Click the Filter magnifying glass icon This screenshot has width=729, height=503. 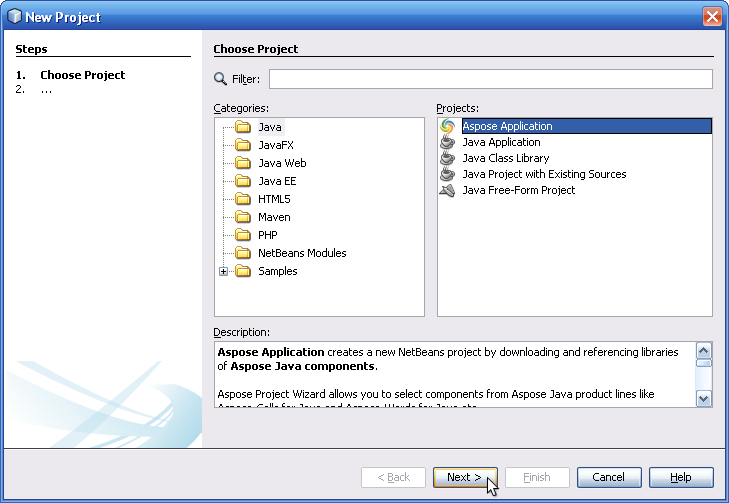[x=220, y=79]
